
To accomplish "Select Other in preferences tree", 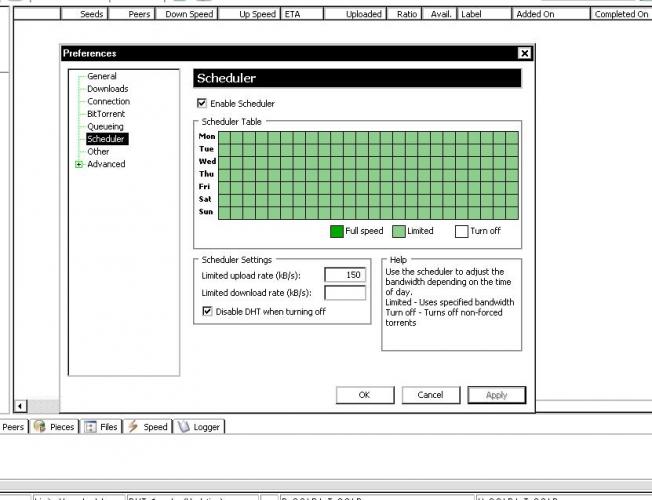I will (98, 151).
